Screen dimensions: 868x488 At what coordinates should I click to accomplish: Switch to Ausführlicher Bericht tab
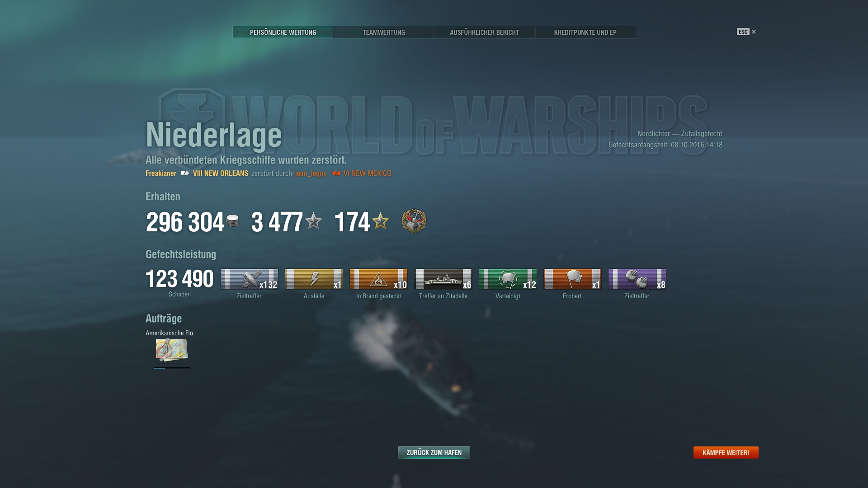(485, 32)
